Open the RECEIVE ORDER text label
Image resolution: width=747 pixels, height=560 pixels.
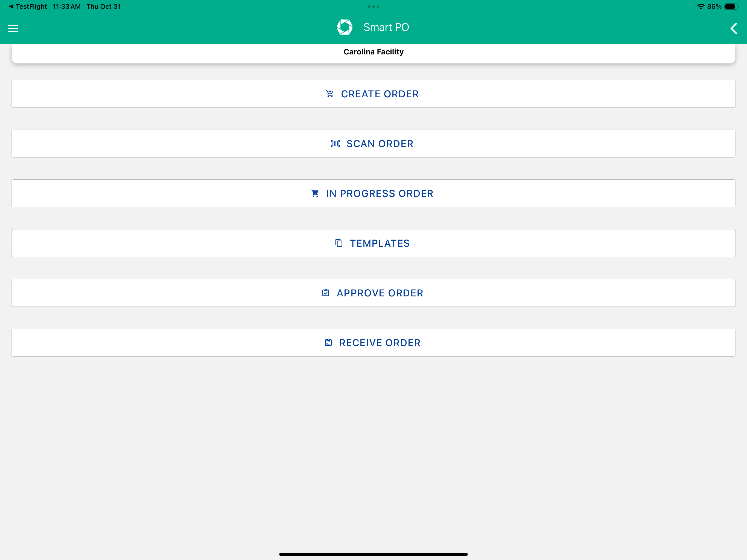380,343
